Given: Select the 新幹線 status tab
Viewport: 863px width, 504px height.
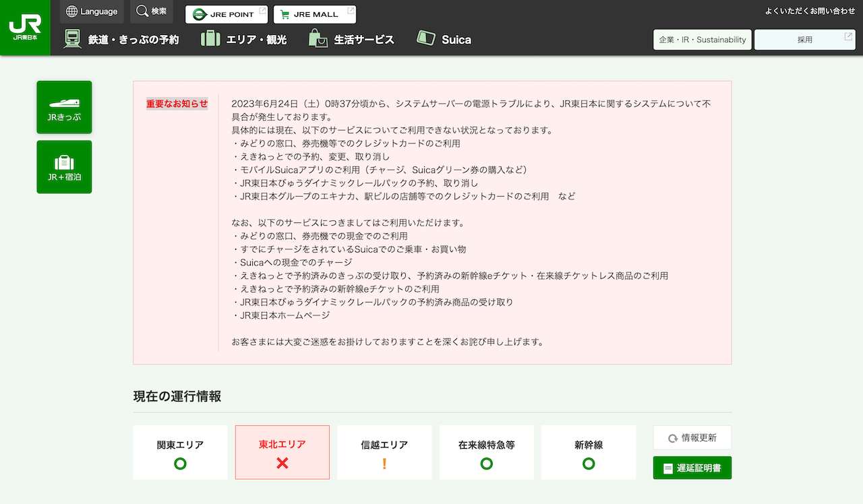Looking at the screenshot, I should coord(589,452).
